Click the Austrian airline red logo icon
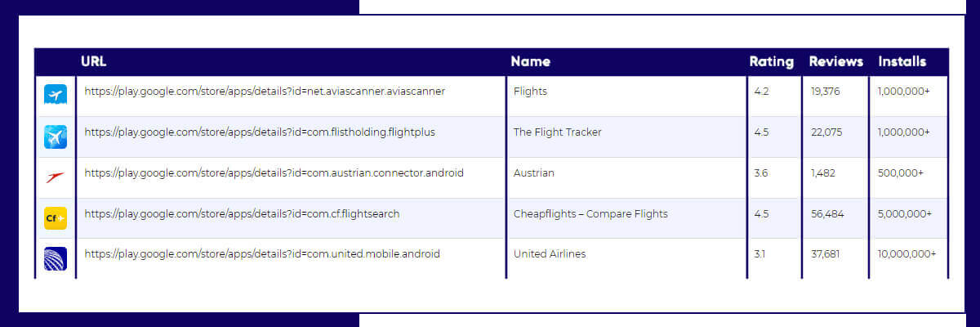This screenshot has width=980, height=327. pos(56,177)
